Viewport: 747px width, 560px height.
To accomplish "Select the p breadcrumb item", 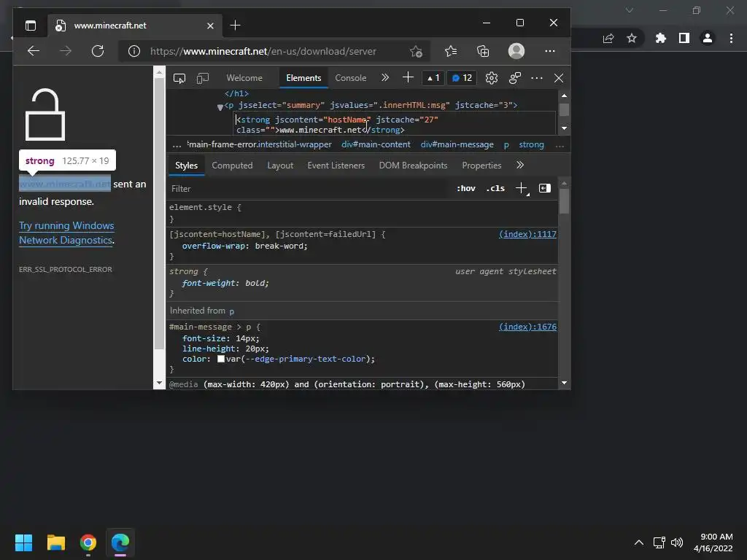I will pos(506,144).
